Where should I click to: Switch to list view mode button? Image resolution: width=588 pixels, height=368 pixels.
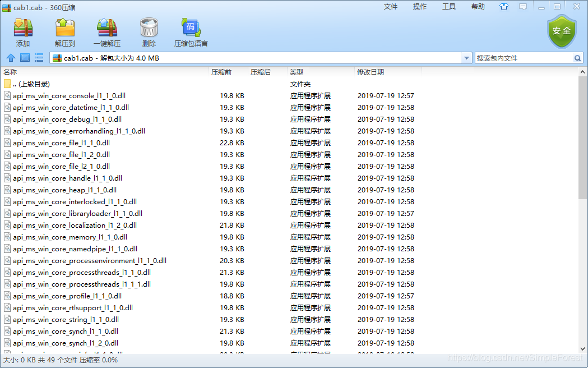[x=39, y=58]
